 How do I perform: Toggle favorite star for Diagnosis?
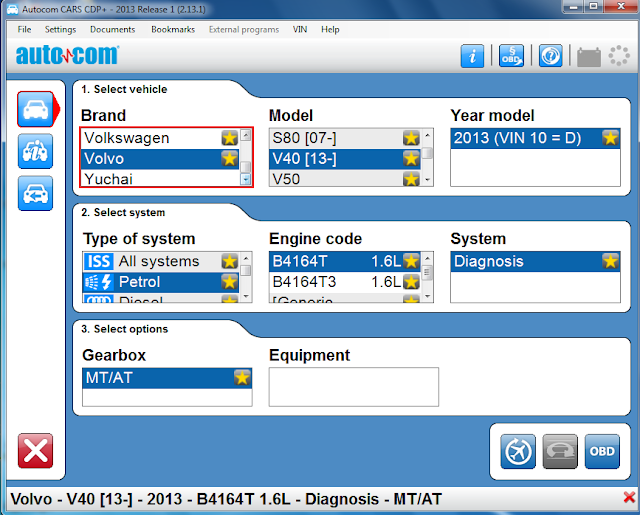[x=610, y=262]
